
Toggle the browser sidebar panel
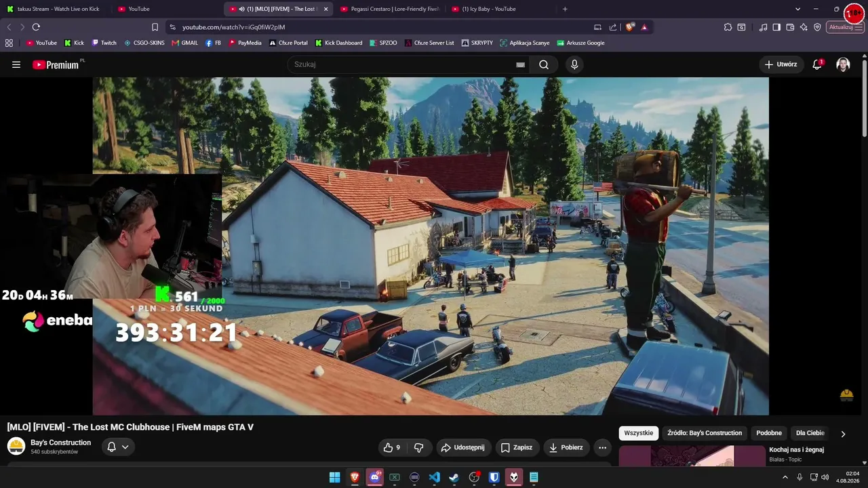coord(776,27)
